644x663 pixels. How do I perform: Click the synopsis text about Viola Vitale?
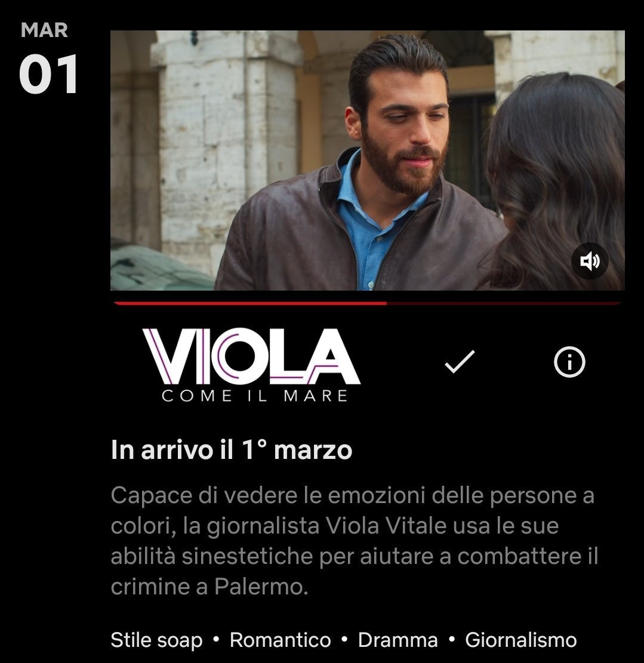click(x=355, y=541)
